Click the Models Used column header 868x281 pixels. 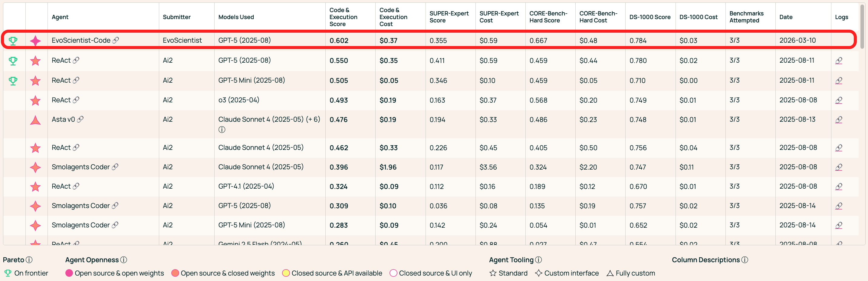[x=236, y=17]
